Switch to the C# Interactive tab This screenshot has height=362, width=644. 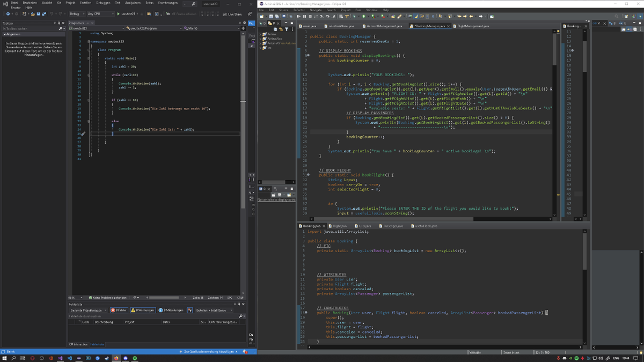78,344
